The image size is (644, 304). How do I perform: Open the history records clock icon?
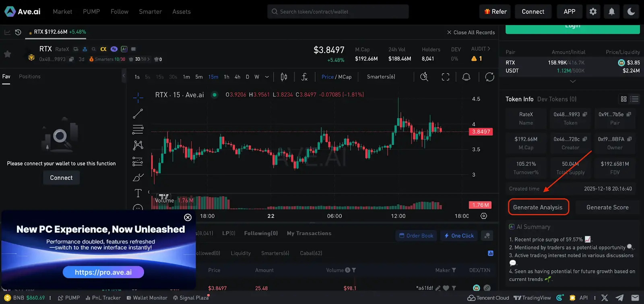18,32
